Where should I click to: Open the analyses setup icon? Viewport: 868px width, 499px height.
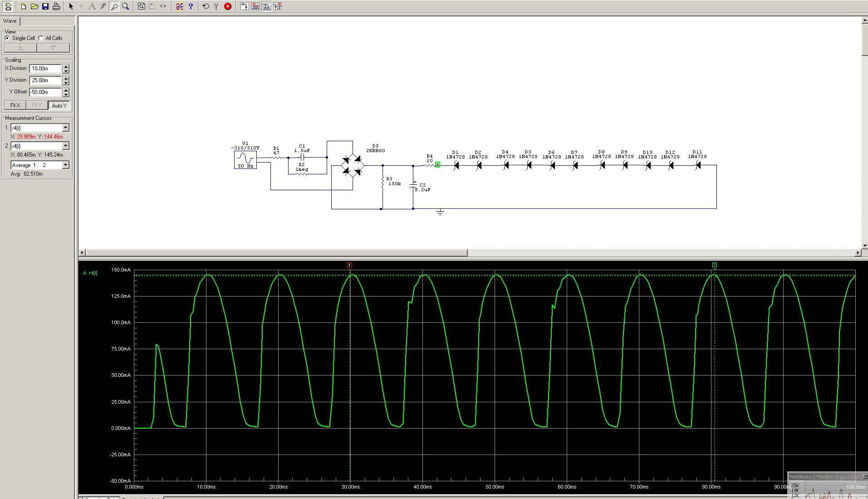coord(180,6)
